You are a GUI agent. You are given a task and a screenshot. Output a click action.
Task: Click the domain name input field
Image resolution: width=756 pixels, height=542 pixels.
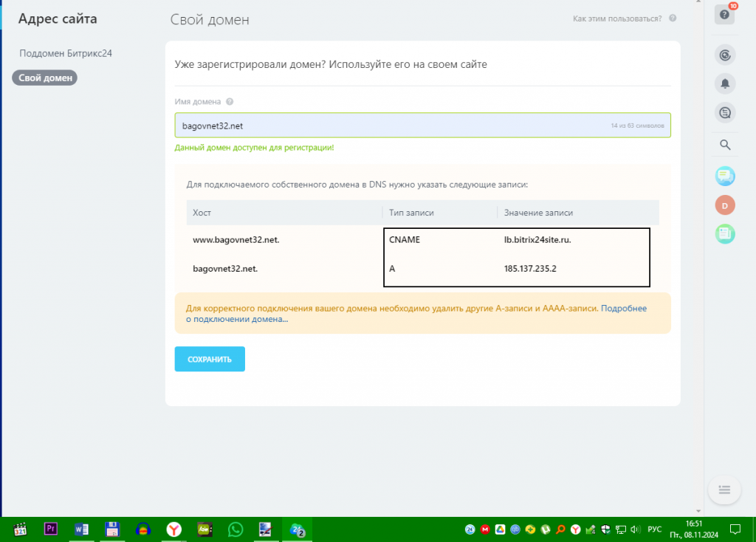click(423, 126)
